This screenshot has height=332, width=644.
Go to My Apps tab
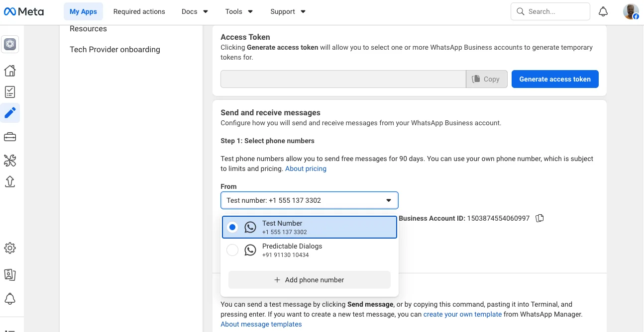(83, 11)
